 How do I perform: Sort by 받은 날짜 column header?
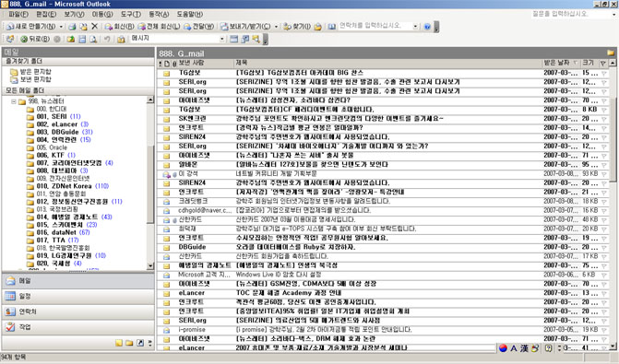(561, 63)
